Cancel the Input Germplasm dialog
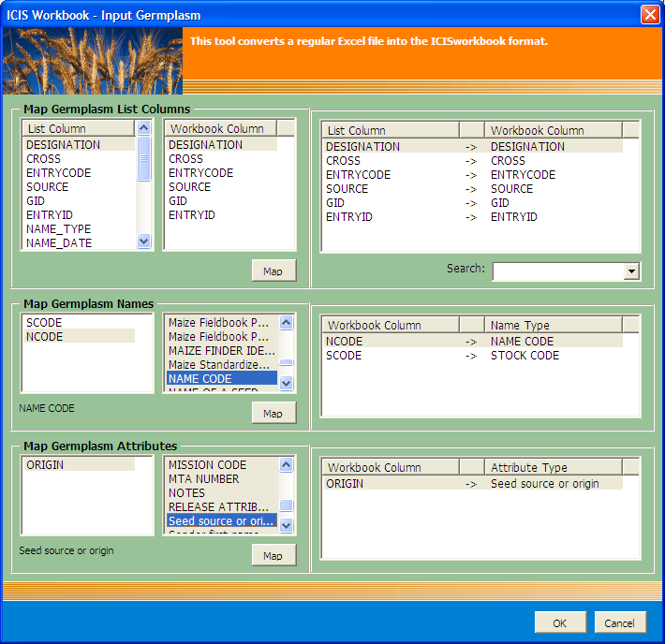 620,622
